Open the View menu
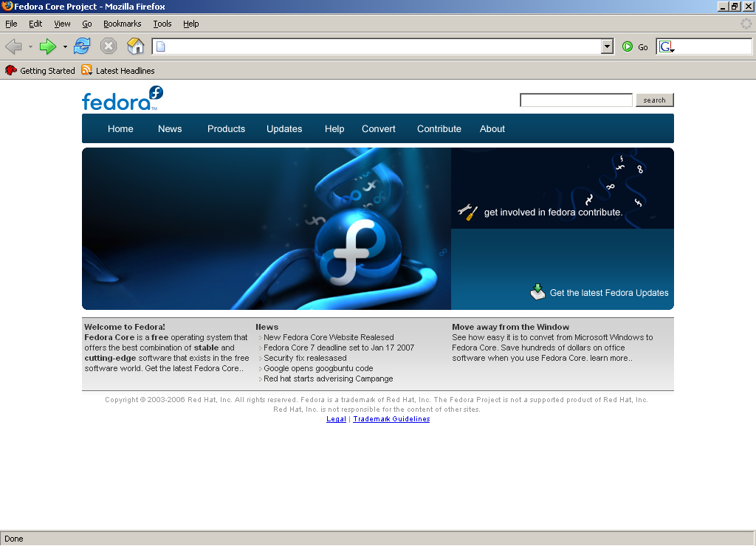Image resolution: width=756 pixels, height=546 pixels. click(62, 24)
